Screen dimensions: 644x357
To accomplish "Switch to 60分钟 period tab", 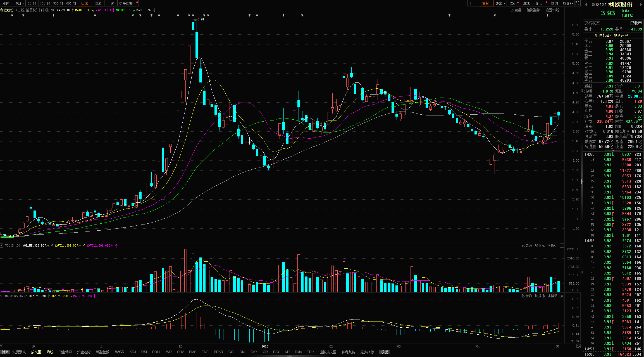I will tap(71, 3).
